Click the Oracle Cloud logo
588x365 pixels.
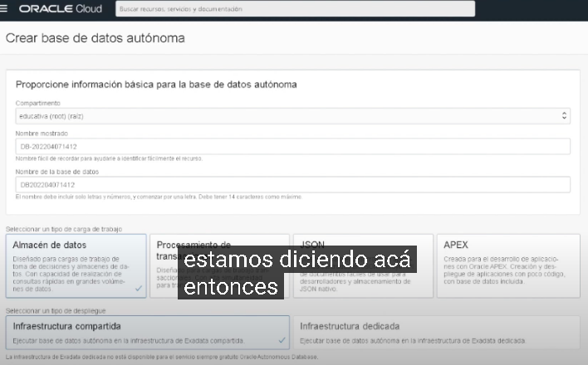[x=61, y=8]
